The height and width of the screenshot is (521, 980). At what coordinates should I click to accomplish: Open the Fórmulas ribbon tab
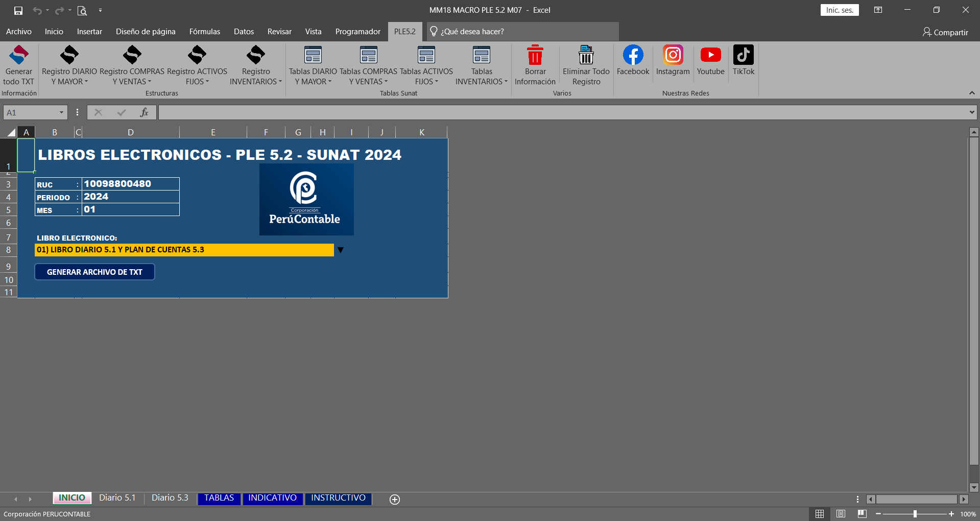click(x=204, y=32)
